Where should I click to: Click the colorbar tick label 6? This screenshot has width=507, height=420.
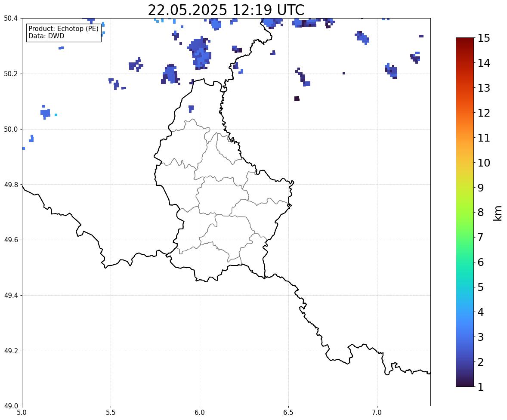(480, 262)
